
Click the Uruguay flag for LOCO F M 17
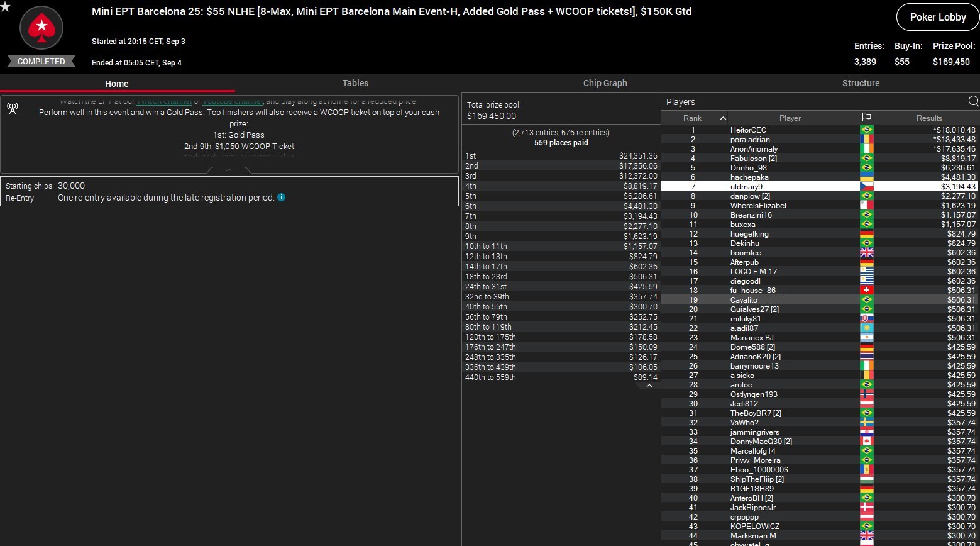(867, 271)
